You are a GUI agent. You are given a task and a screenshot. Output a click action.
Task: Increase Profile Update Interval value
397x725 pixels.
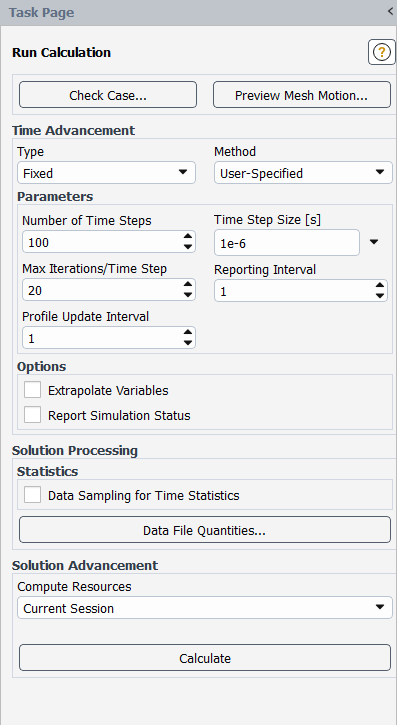pyautogui.click(x=188, y=332)
